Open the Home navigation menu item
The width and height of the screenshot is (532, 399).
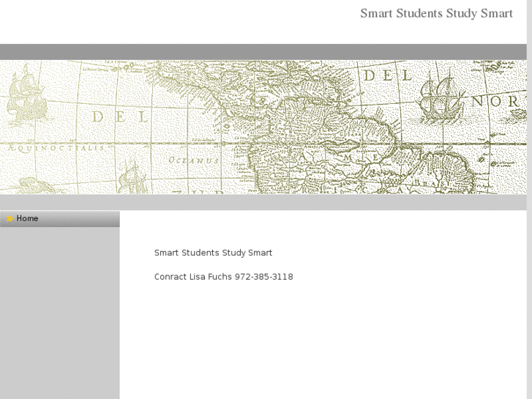click(x=60, y=219)
